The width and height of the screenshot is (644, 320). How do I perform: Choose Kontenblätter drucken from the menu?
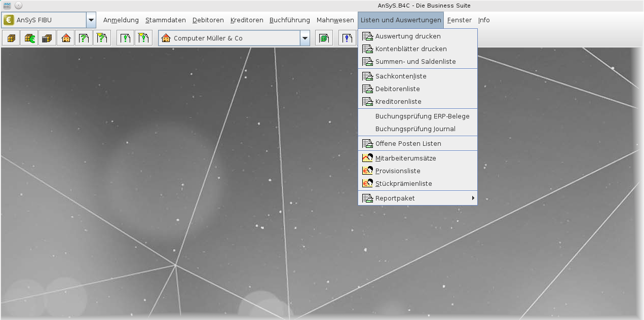pos(411,49)
